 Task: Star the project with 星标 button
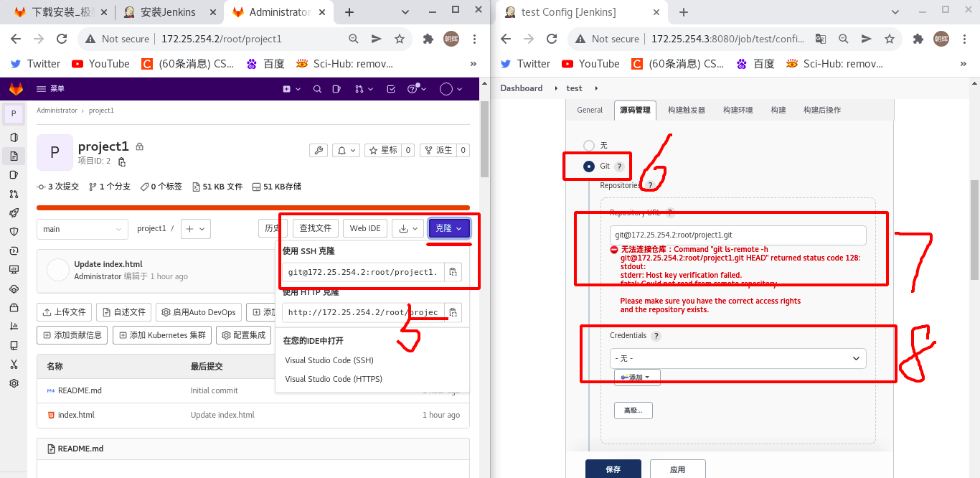click(382, 150)
